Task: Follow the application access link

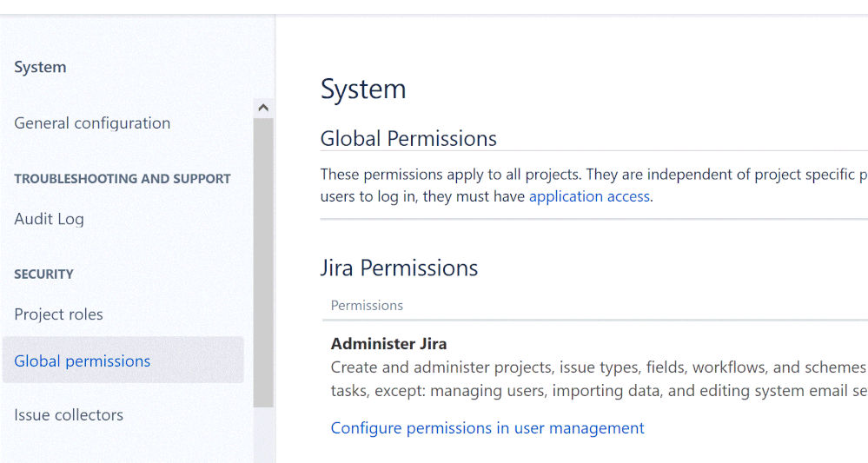Action: pyautogui.click(x=589, y=196)
